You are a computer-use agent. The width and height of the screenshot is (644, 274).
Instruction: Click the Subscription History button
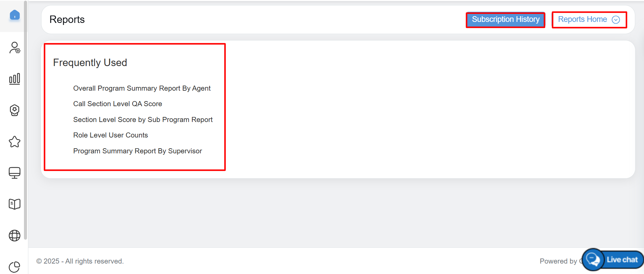505,20
